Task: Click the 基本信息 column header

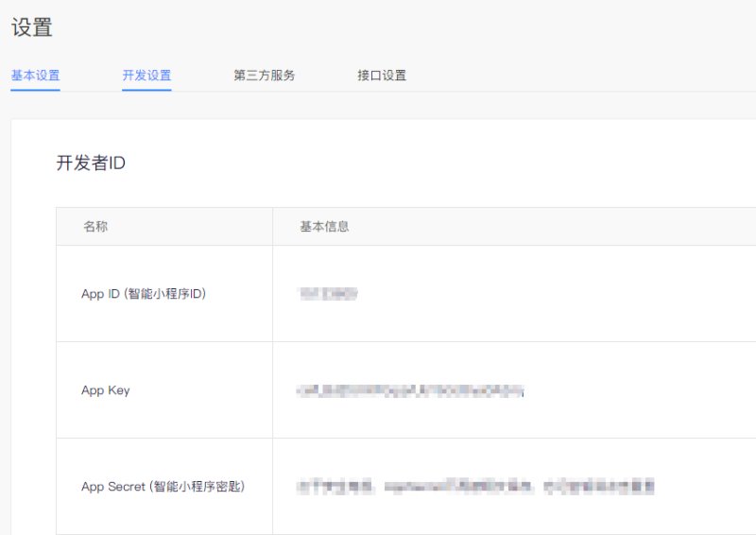Action: (324, 227)
